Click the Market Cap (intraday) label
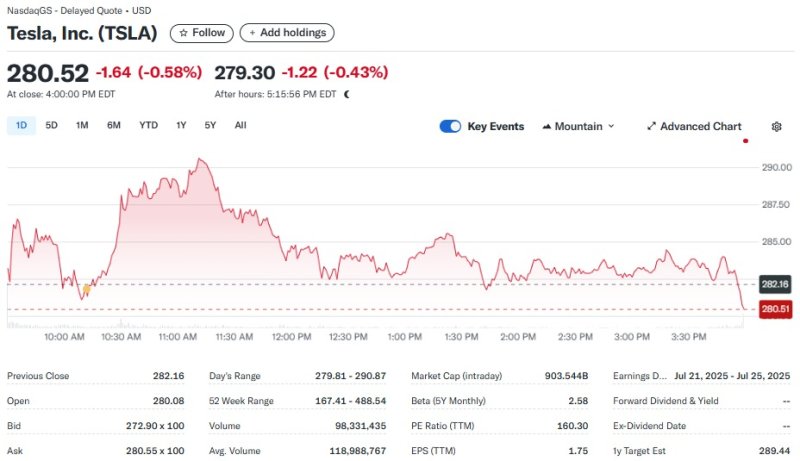This screenshot has height=461, width=800. (457, 376)
